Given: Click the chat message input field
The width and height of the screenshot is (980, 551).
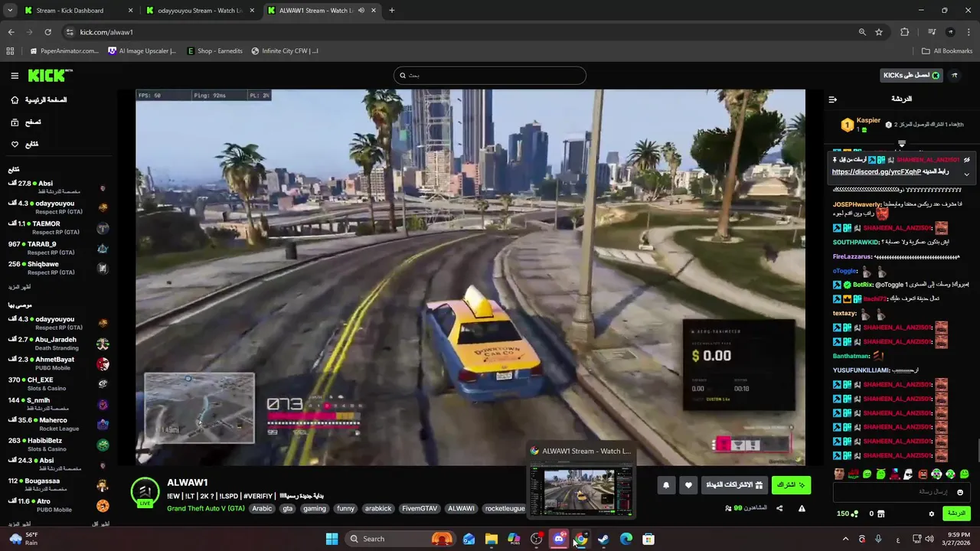Looking at the screenshot, I should coord(900,492).
